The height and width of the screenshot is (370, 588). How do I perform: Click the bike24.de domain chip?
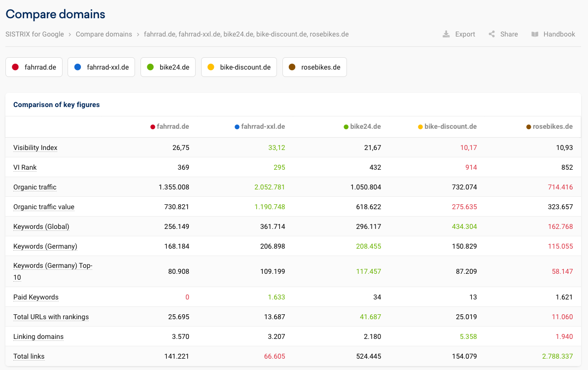[x=168, y=67]
